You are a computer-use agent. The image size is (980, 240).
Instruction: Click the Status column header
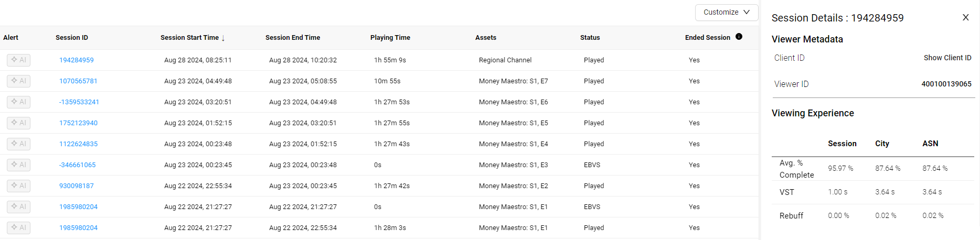tap(590, 38)
